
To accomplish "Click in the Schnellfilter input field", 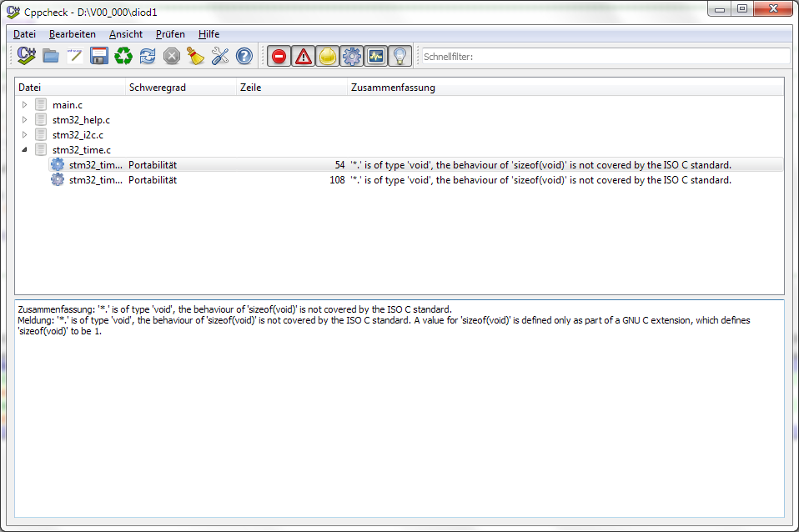I will coord(606,56).
